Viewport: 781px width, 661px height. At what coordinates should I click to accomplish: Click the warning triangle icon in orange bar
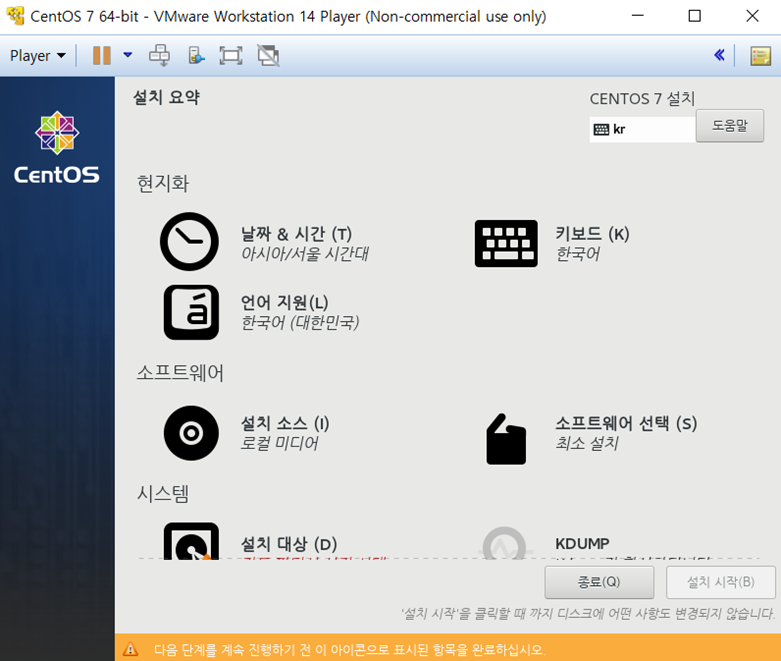(x=130, y=649)
